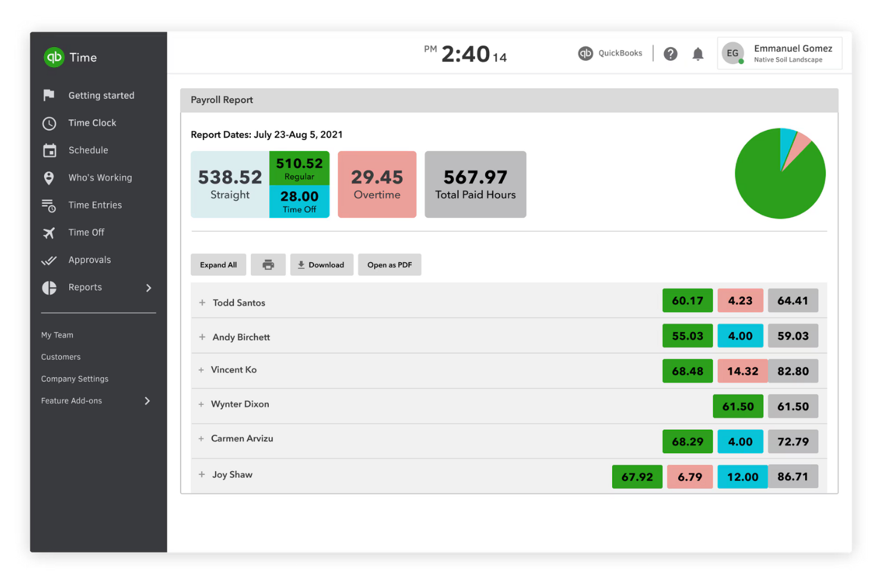Screen dimensions: 882x588
Task: Select the Schedule calendar icon
Action: (x=49, y=150)
